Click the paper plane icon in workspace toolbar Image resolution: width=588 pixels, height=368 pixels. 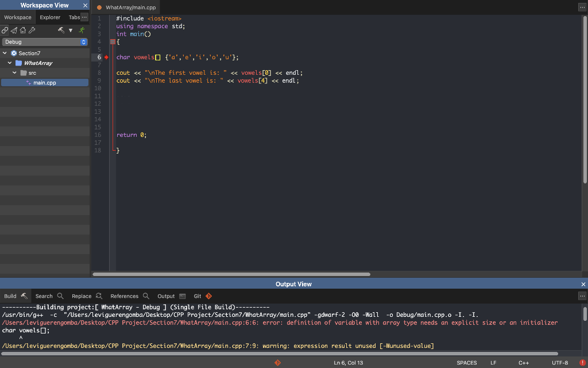(14, 30)
